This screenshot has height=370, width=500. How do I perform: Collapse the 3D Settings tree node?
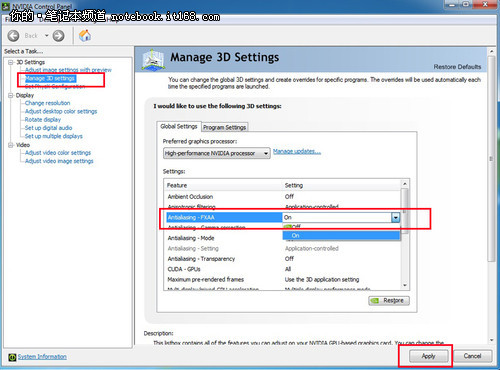(x=11, y=62)
